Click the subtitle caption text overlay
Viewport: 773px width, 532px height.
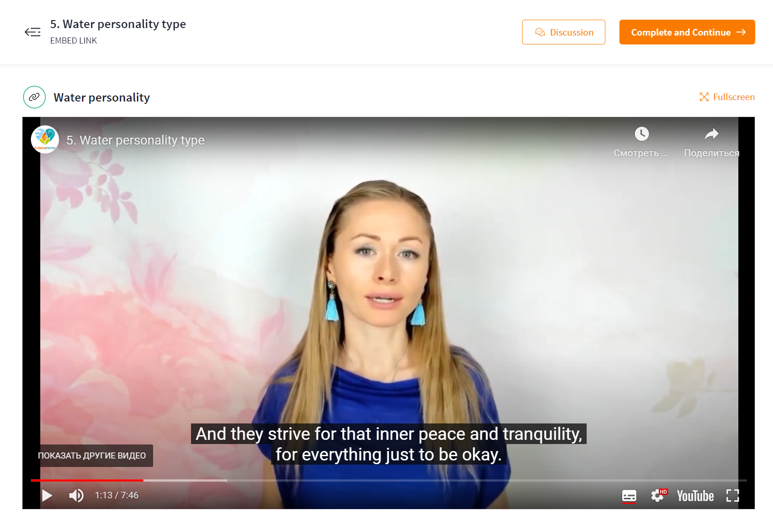pyautogui.click(x=389, y=444)
